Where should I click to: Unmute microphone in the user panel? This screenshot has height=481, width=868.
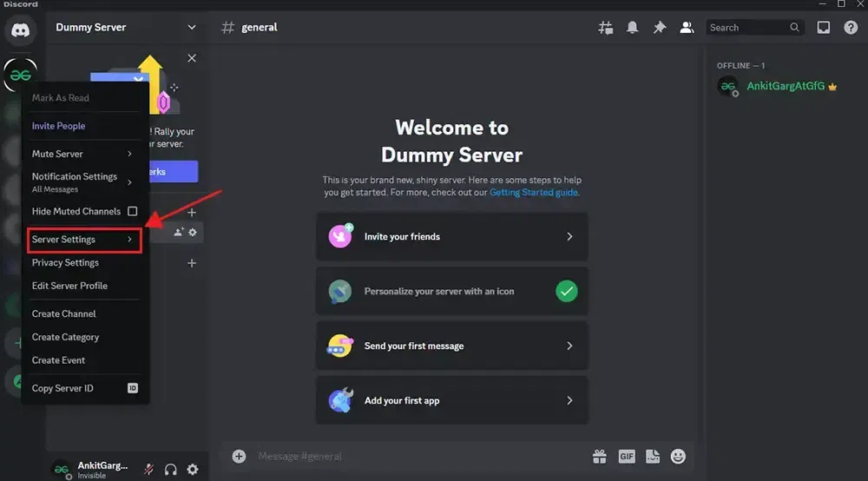pos(148,470)
